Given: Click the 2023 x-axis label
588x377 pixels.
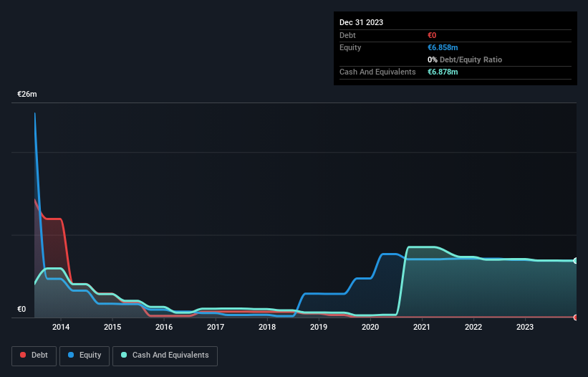Looking at the screenshot, I should (x=525, y=327).
